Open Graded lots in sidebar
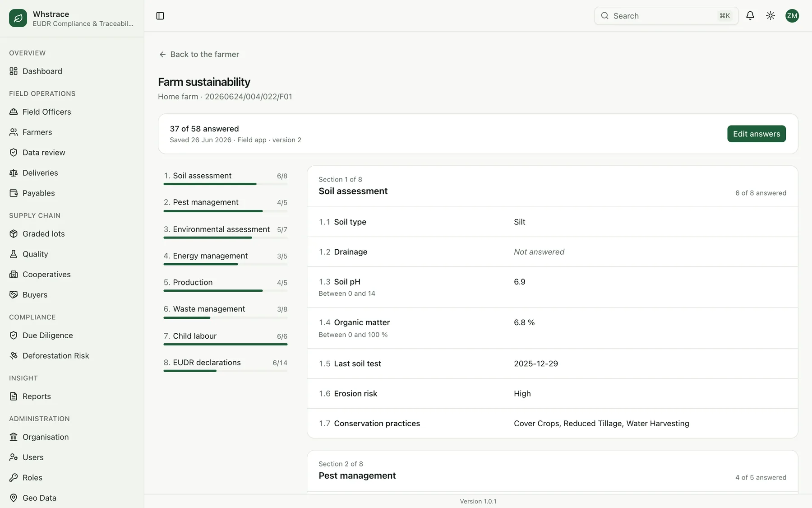This screenshot has width=812, height=508. click(x=72, y=234)
